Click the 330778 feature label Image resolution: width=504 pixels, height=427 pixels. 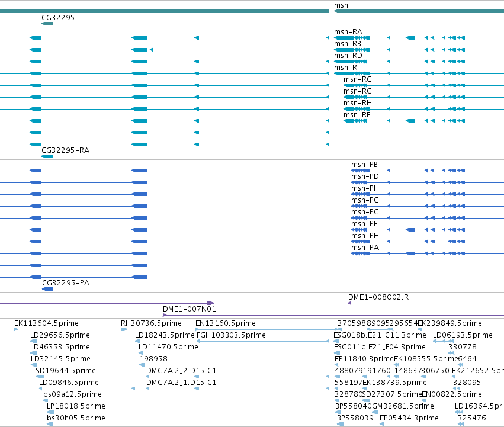coord(463,347)
